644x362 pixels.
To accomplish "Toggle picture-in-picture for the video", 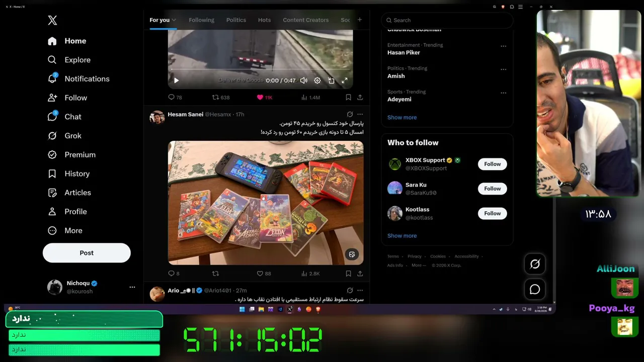I will [x=331, y=80].
